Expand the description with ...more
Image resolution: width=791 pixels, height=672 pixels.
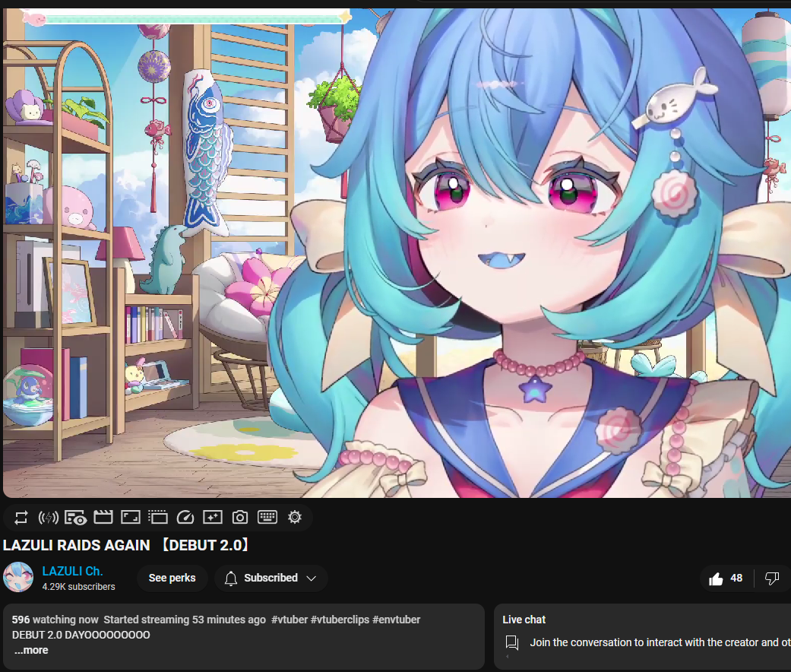point(30,650)
